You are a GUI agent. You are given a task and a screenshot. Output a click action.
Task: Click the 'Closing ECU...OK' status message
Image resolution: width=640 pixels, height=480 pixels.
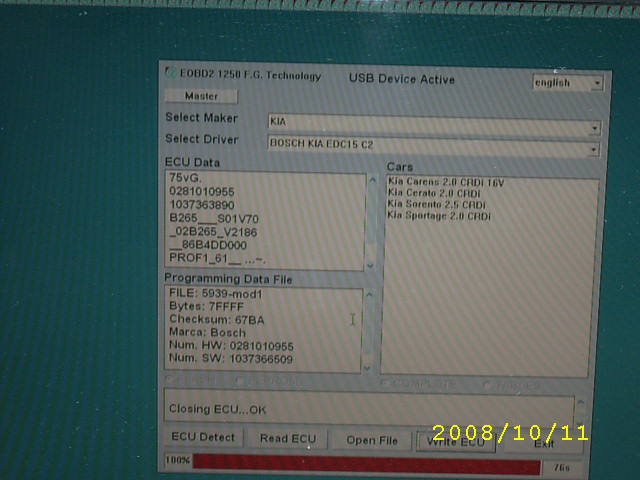tap(218, 409)
